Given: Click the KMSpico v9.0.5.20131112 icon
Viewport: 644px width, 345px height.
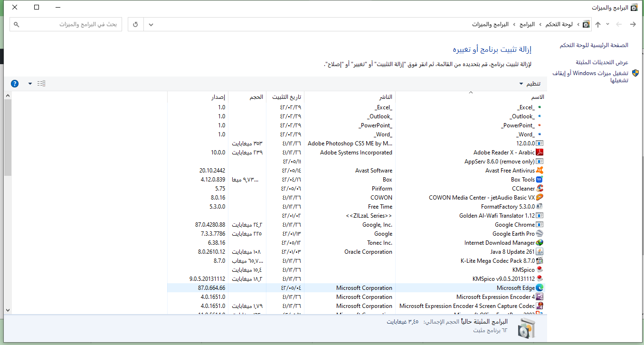Looking at the screenshot, I should point(540,279).
